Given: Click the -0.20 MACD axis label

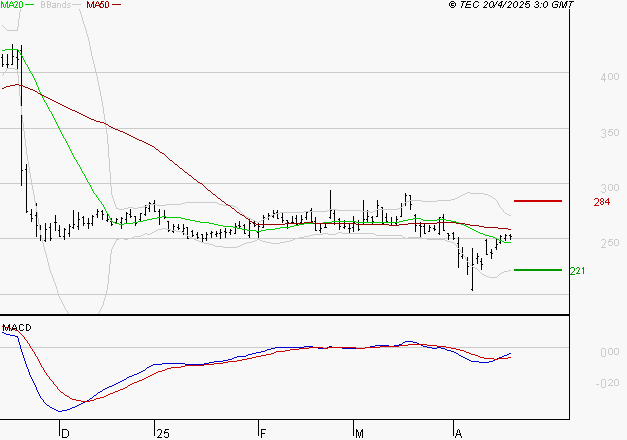Looking at the screenshot, I should tap(580, 383).
